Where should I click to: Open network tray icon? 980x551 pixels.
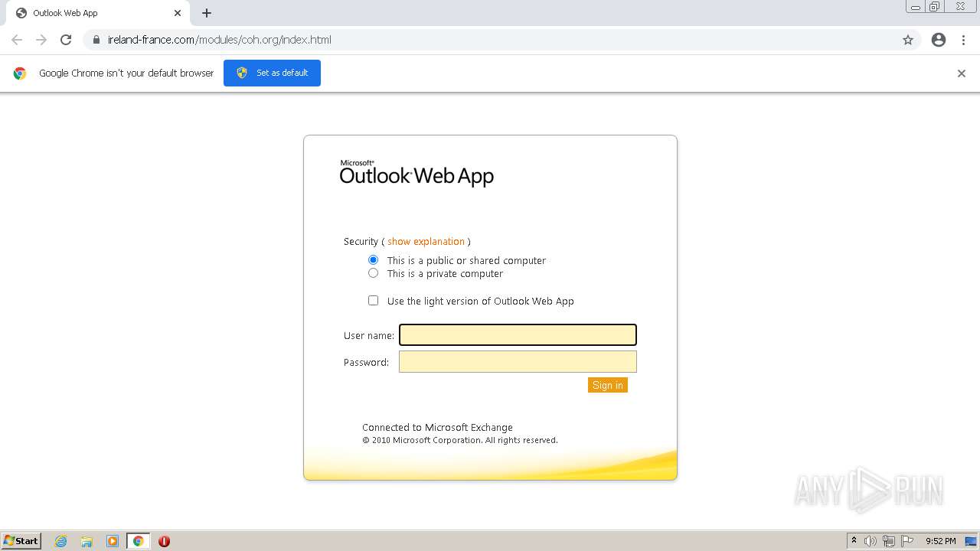tap(889, 541)
